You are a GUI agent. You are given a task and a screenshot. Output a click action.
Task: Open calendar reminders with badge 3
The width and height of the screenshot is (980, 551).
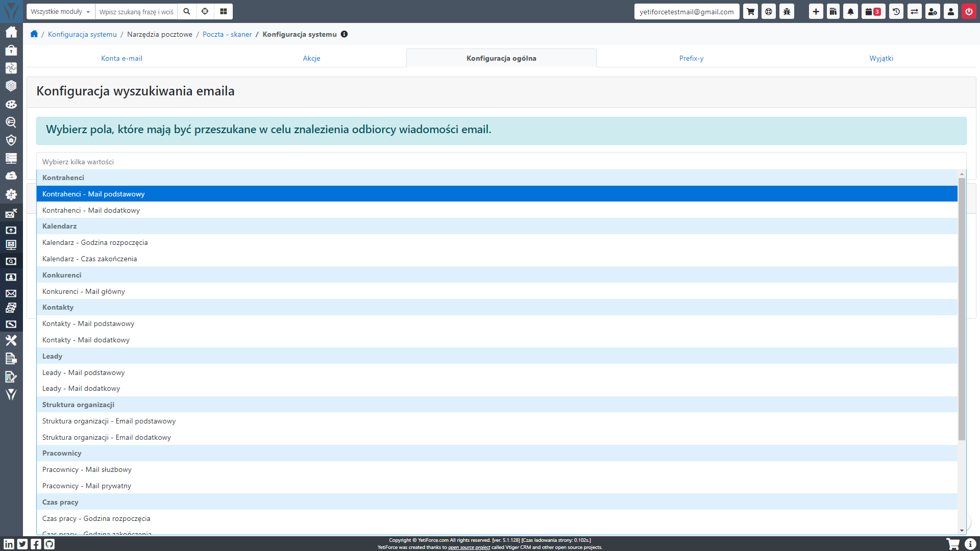(x=873, y=12)
